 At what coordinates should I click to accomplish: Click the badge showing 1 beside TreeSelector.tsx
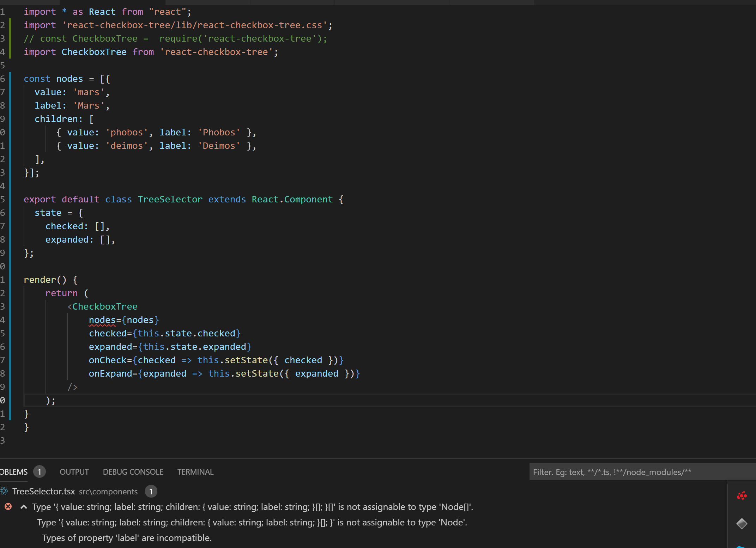point(151,491)
